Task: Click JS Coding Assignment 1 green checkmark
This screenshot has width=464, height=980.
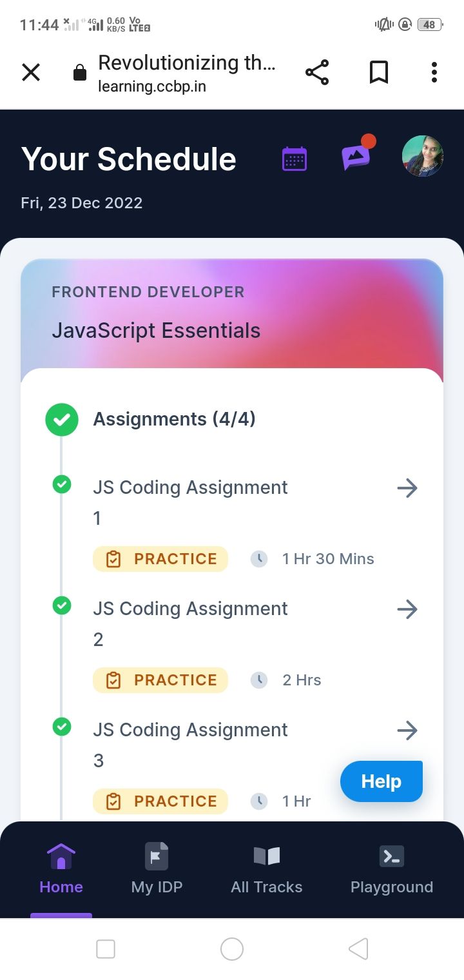Action: point(62,484)
